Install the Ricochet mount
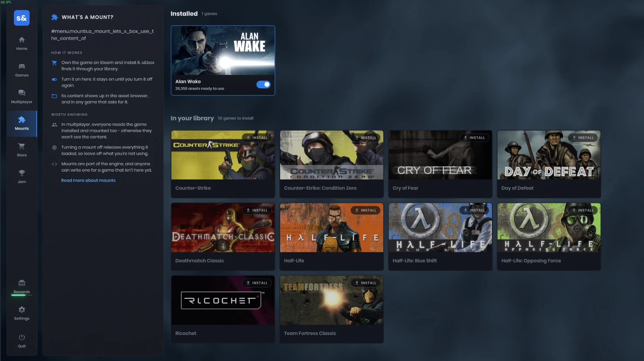 coord(257,283)
